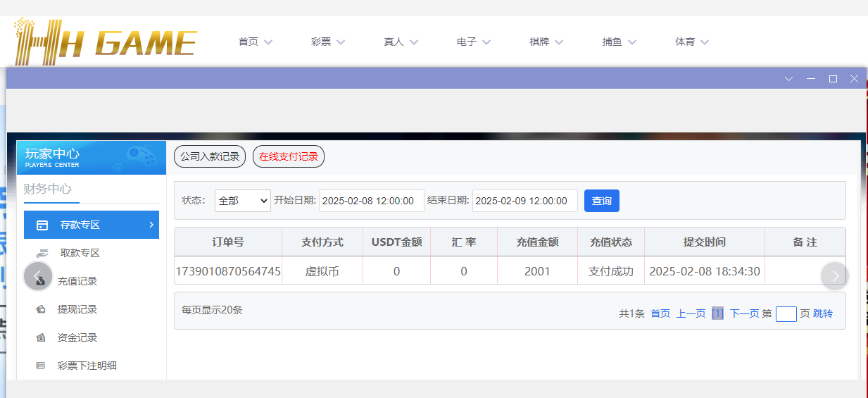This screenshot has height=398, width=868.
Task: Click the right carousel arrow
Action: pos(835,276)
